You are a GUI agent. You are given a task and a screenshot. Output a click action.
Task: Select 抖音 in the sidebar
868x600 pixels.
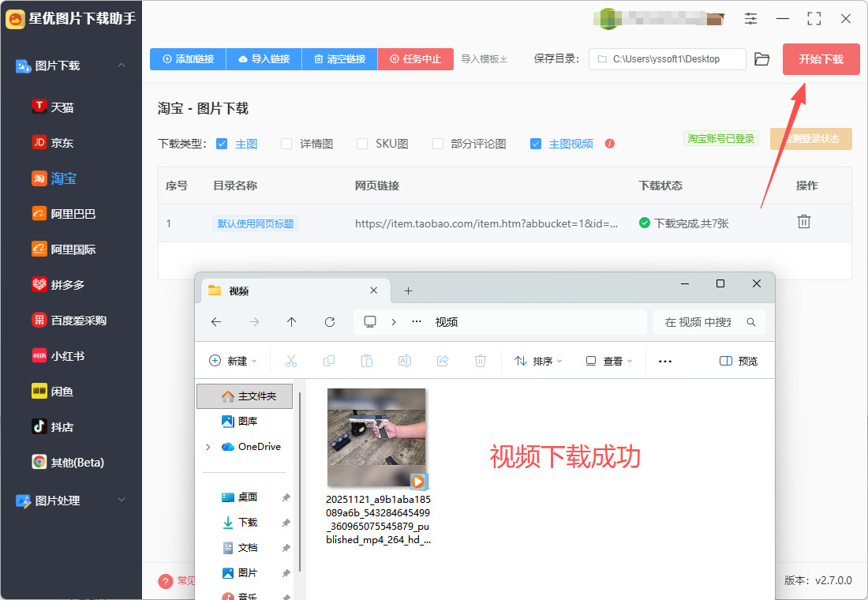pos(62,427)
